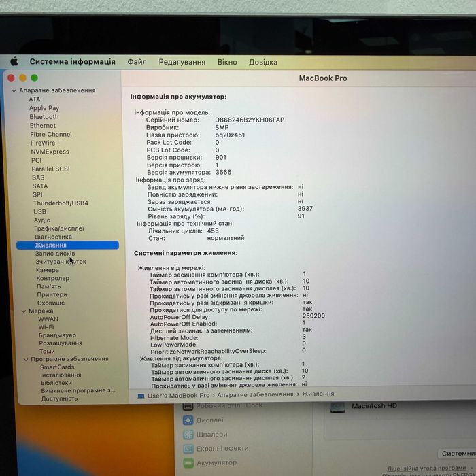Image resolution: width=476 pixels, height=476 pixels.
Task: Click the battery capacity value 3937
Action: click(305, 209)
